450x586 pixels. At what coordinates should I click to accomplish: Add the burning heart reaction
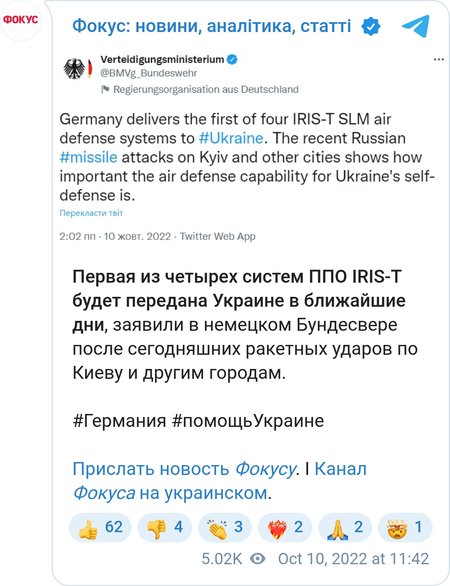tap(284, 527)
